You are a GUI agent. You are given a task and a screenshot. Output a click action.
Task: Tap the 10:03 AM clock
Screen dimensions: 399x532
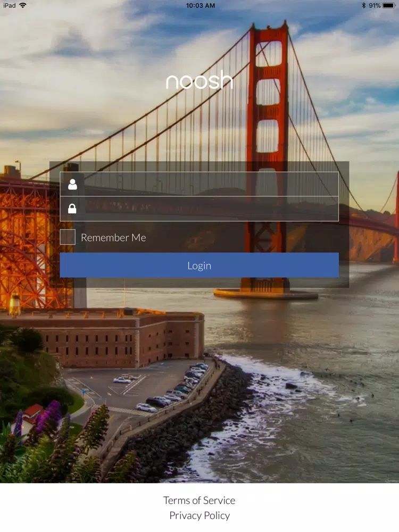click(200, 5)
